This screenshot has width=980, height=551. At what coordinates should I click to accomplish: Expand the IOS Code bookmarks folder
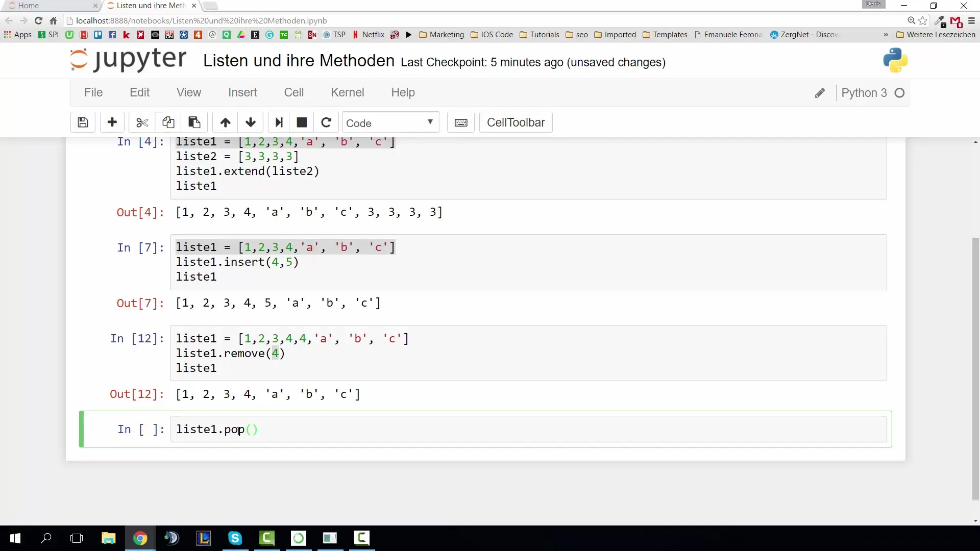tap(492, 35)
